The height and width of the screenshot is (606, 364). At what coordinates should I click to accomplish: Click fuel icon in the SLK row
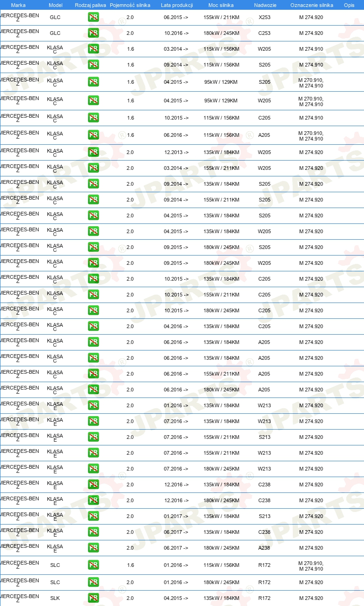pos(93,599)
